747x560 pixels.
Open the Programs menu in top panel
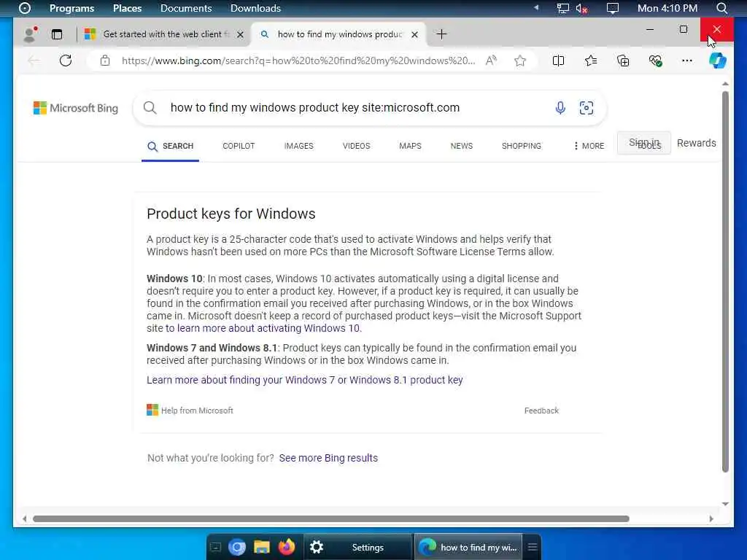click(x=72, y=8)
